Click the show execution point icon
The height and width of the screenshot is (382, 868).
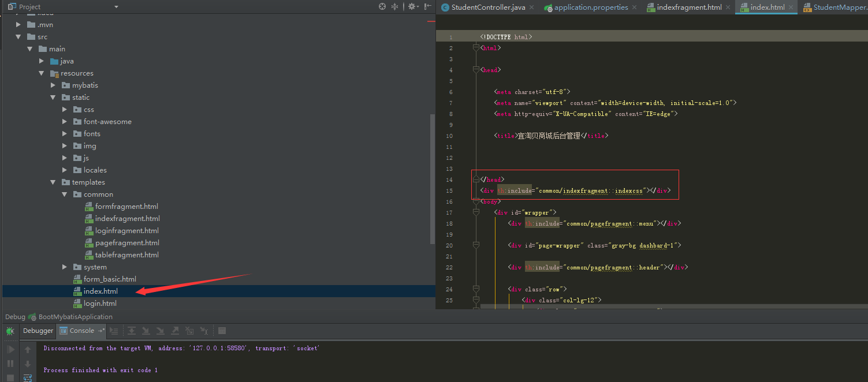(x=114, y=331)
